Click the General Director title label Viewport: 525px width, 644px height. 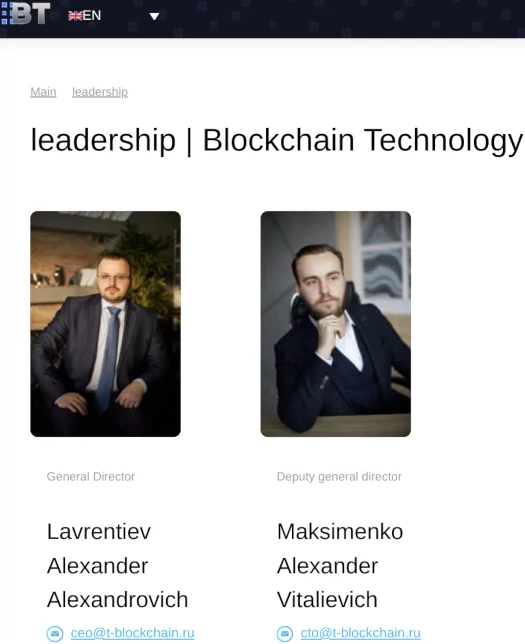(x=91, y=476)
